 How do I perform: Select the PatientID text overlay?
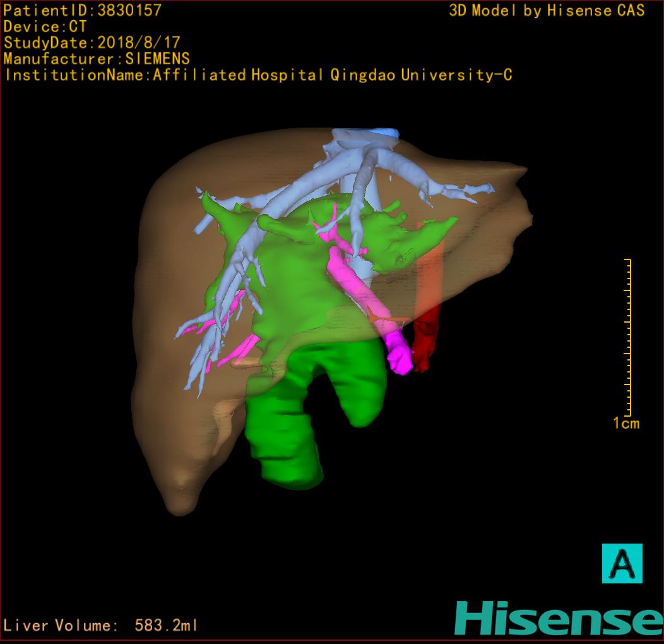coord(83,11)
